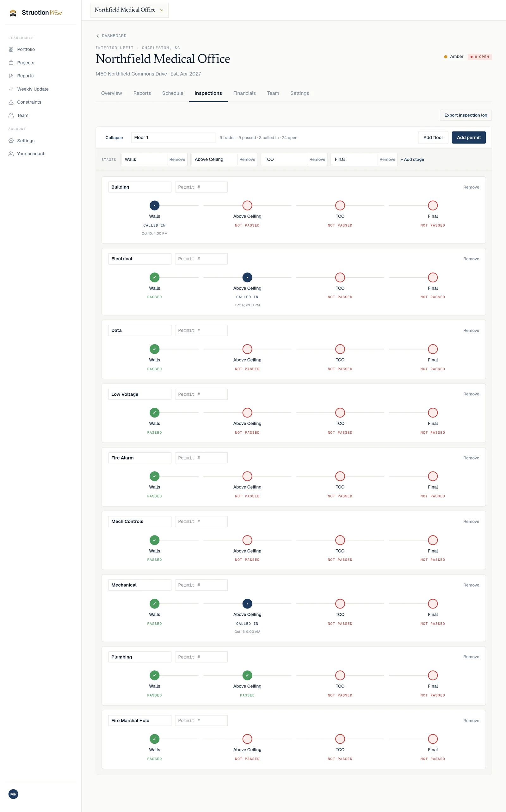
Task: Remove the Electrical trade card
Action: tap(471, 259)
